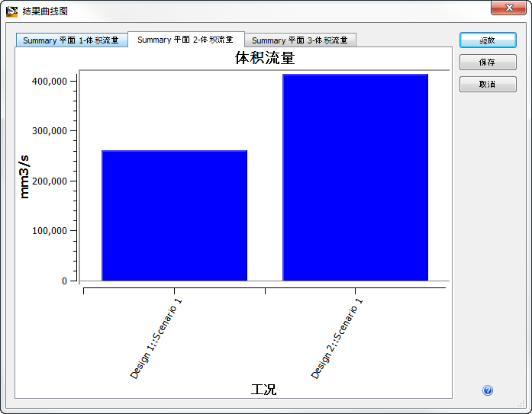Click the 取消 button
This screenshot has height=414, width=532.
[x=488, y=85]
